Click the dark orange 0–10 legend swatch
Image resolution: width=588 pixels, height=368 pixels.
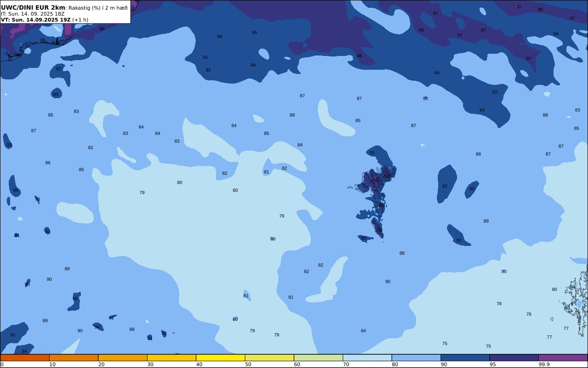25,357
